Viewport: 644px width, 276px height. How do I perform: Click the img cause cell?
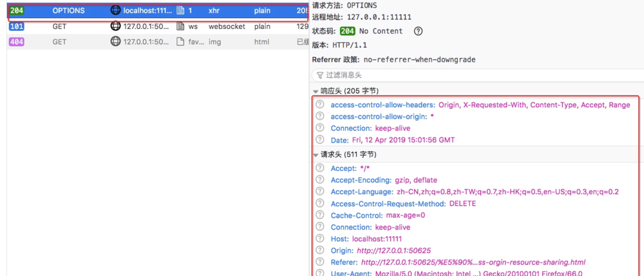pyautogui.click(x=214, y=41)
